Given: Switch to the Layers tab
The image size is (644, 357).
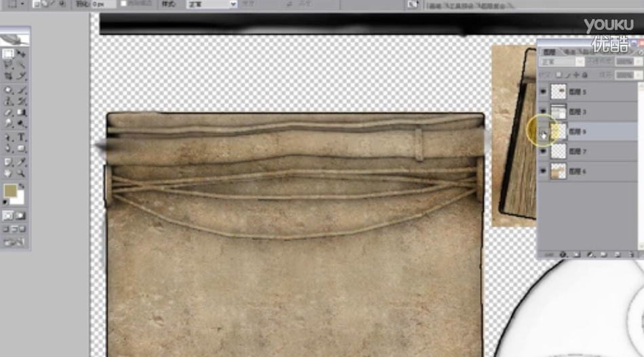Looking at the screenshot, I should tap(549, 52).
